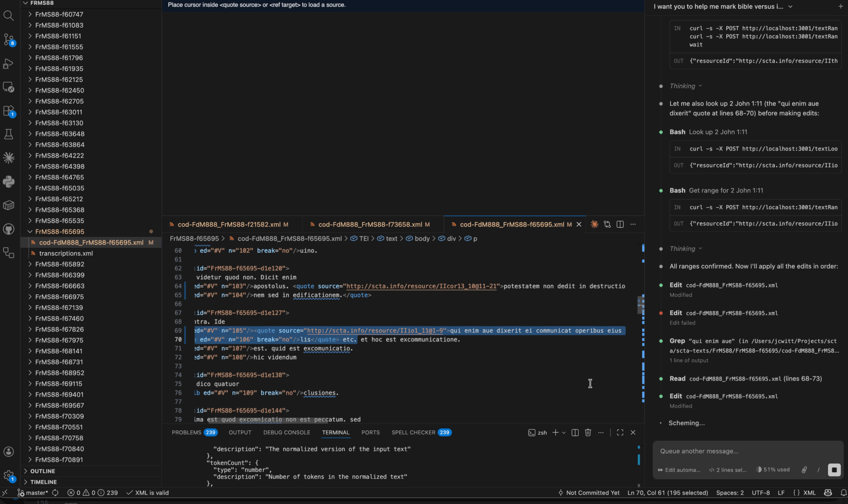This screenshot has width=848, height=504.
Task: Toggle 2 lines selected context in chat
Action: click(x=728, y=470)
